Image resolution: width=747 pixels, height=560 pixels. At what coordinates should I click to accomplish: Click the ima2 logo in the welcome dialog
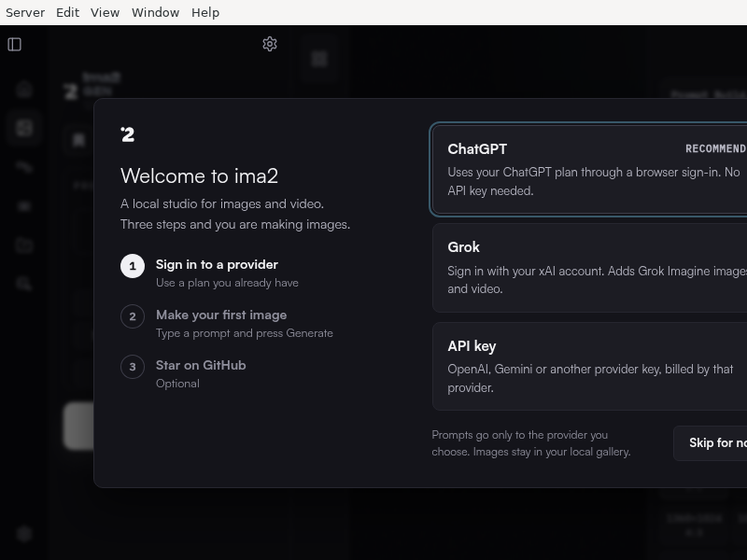(127, 134)
